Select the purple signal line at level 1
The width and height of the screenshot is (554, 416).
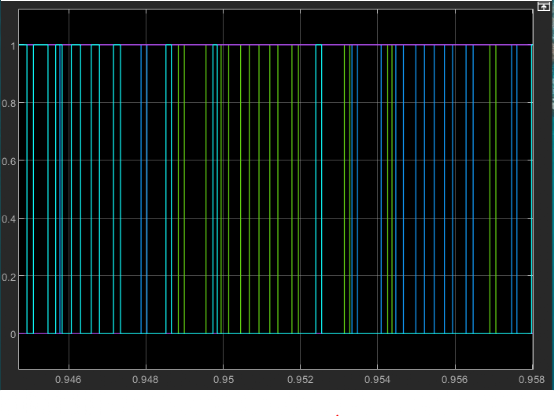pyautogui.click(x=276, y=45)
